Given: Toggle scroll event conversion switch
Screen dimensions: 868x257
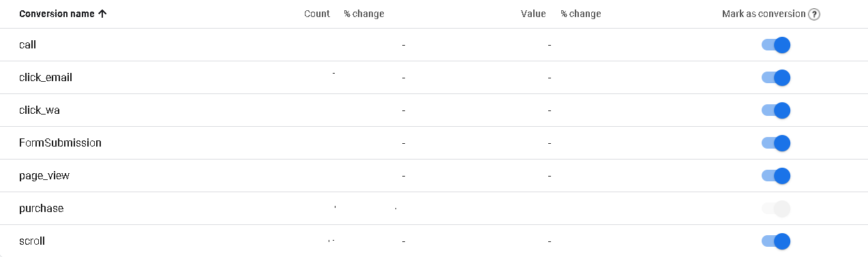Looking at the screenshot, I should point(776,241).
